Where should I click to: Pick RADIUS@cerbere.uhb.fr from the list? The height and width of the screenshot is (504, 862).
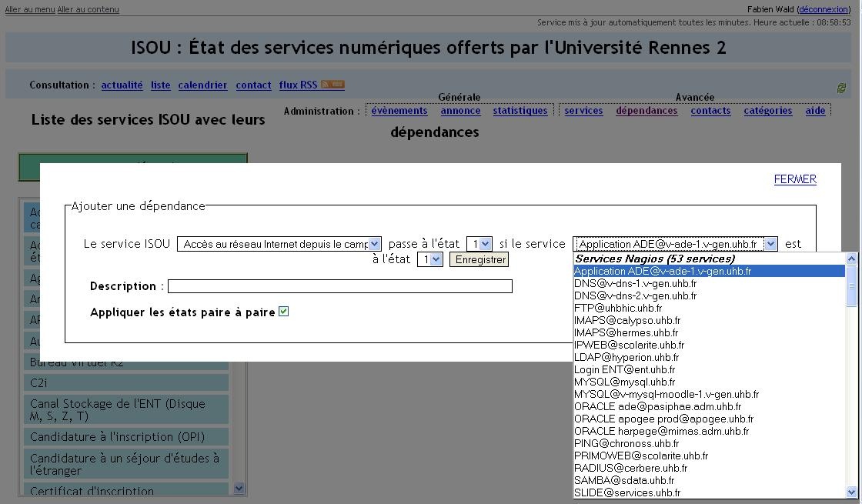tap(630, 468)
